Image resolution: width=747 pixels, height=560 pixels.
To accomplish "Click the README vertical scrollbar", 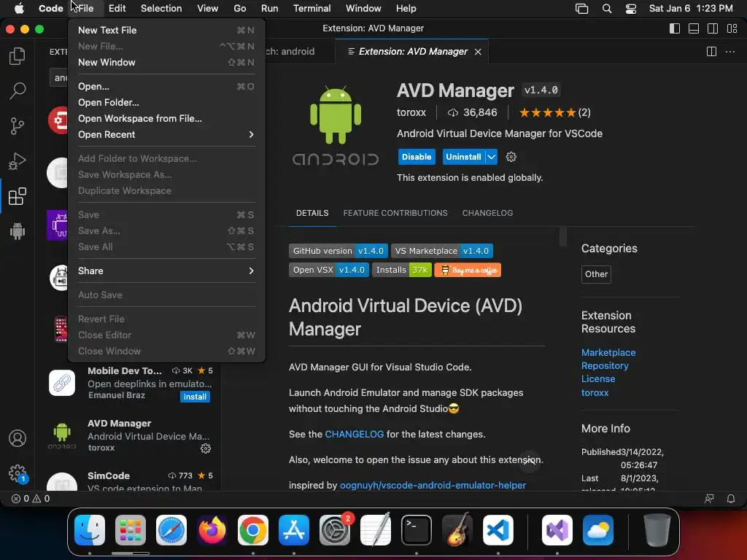I will [x=562, y=237].
